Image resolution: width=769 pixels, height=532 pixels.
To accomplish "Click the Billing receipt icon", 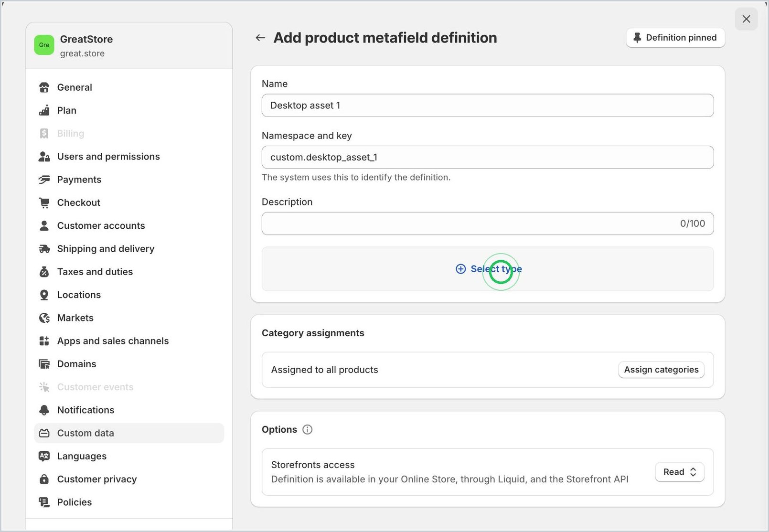I will [44, 133].
